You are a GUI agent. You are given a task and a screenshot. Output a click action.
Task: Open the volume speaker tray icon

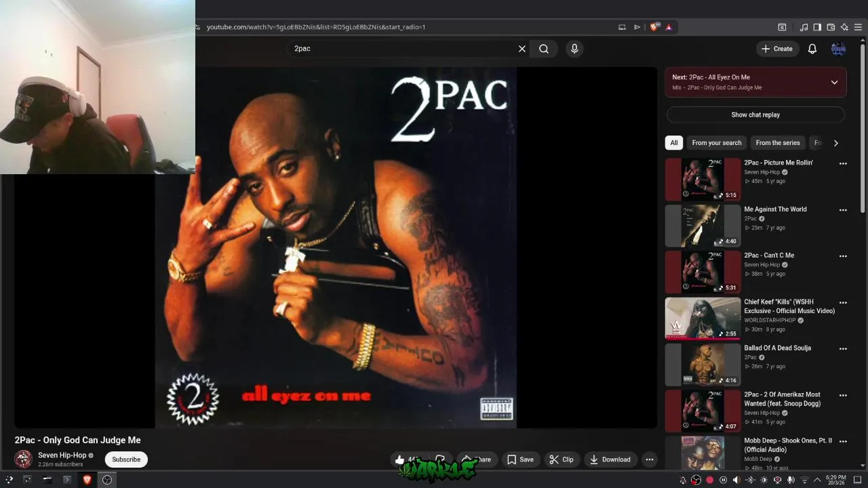736,480
